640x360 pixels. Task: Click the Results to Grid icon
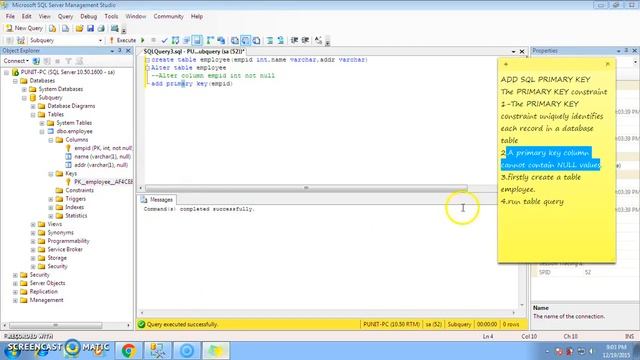coord(245,40)
